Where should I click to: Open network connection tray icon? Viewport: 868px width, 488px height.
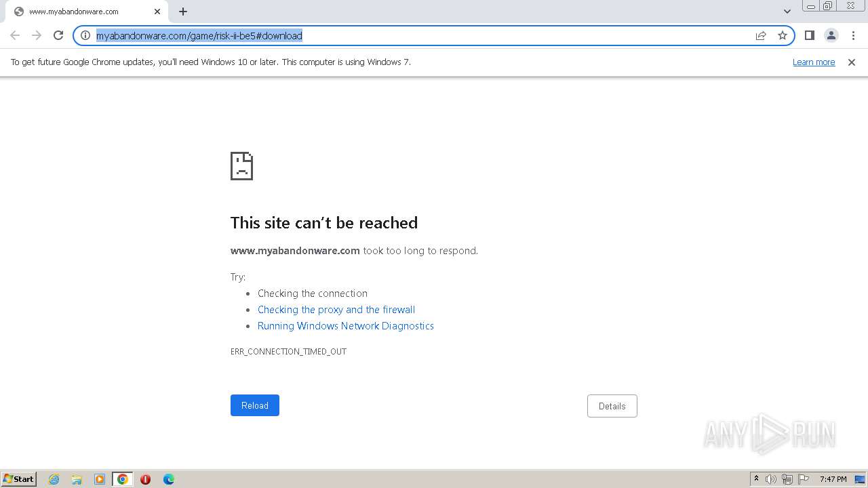point(787,479)
